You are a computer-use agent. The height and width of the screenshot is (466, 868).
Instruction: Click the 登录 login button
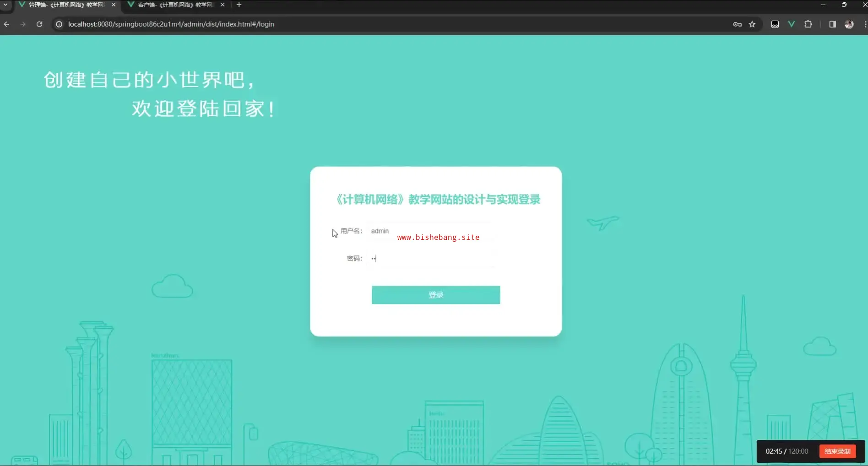435,295
